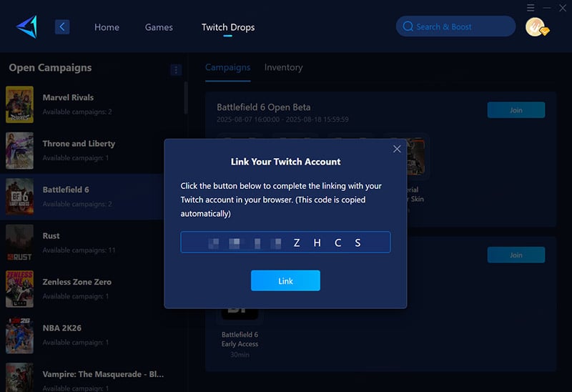Open the user avatar profile
572x392 pixels.
coord(536,27)
